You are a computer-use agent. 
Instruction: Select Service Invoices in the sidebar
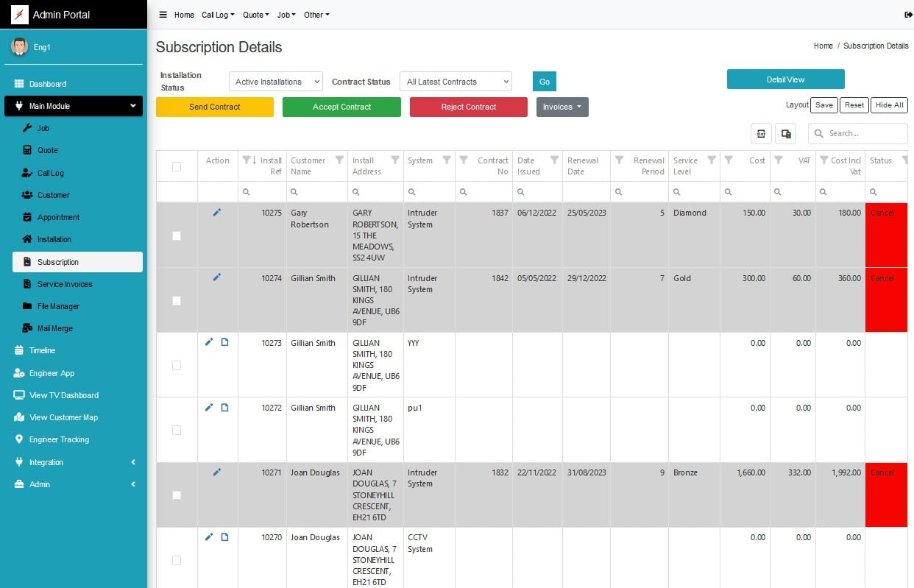point(65,284)
